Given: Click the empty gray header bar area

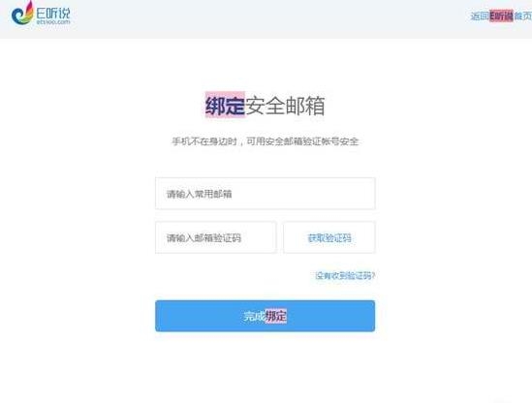Looking at the screenshot, I should pos(265,18).
